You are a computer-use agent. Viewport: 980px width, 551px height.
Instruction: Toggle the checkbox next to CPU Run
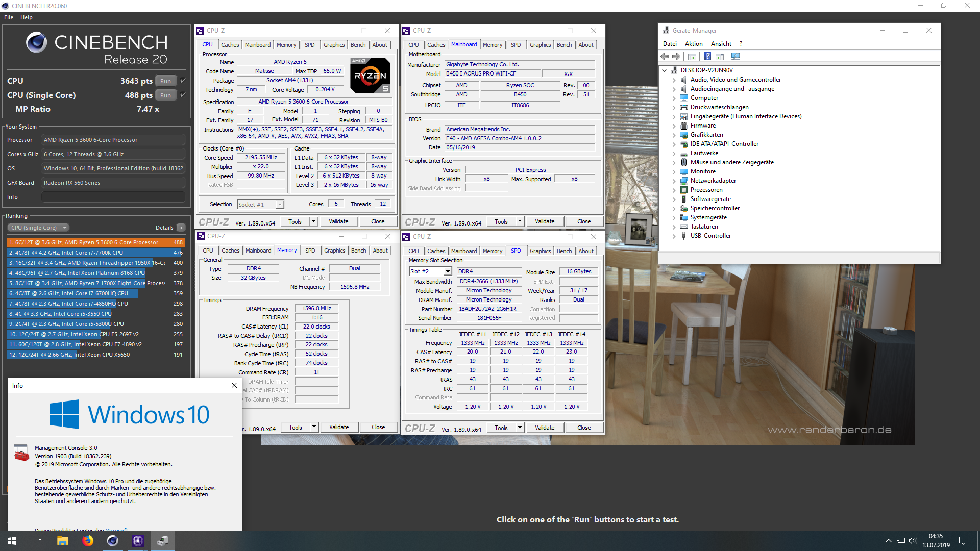tap(183, 81)
